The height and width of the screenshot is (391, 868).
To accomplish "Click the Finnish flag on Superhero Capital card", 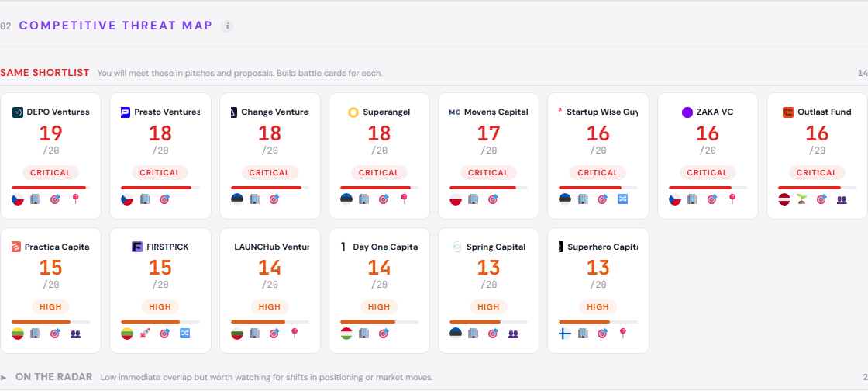I will [565, 334].
